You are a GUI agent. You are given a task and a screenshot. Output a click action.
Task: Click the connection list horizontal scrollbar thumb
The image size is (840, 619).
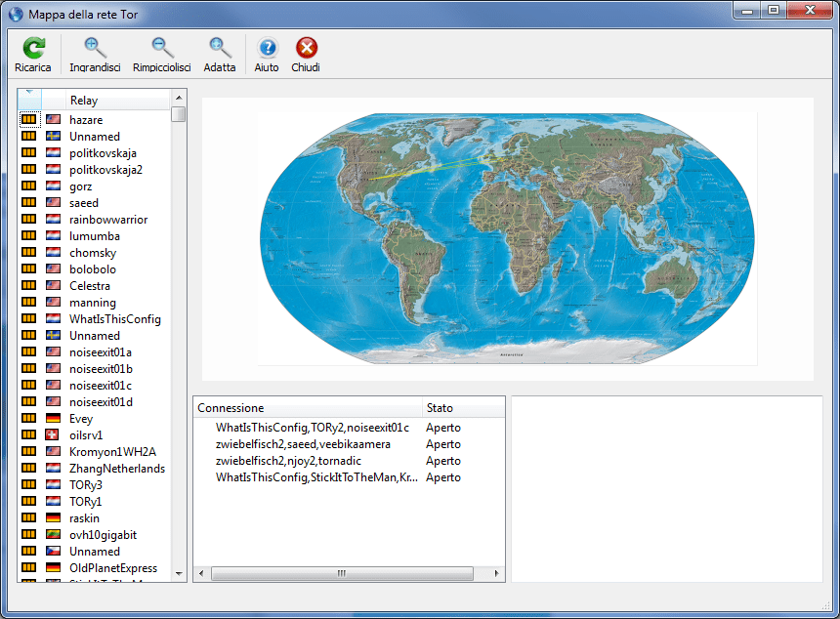pyautogui.click(x=342, y=573)
